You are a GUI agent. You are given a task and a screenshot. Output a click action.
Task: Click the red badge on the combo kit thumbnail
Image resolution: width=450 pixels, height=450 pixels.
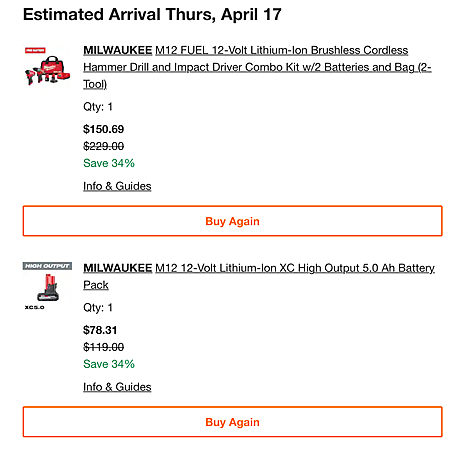[35, 50]
